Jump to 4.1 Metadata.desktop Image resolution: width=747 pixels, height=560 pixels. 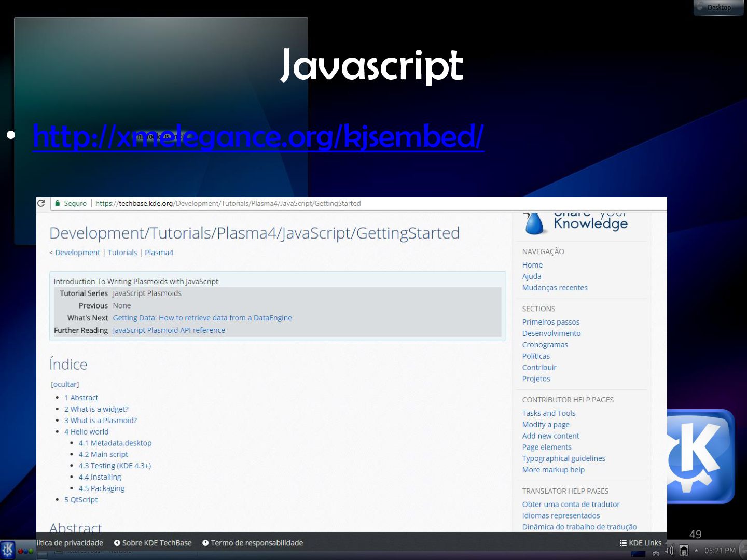tap(115, 443)
